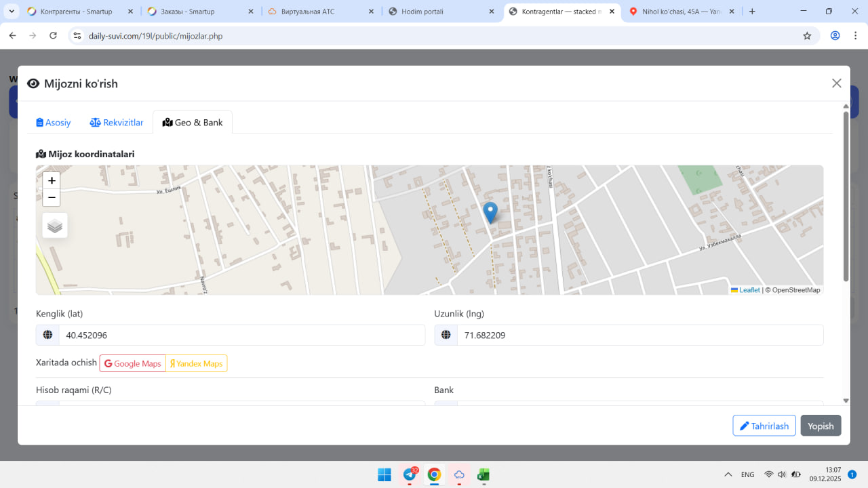Bookmark this page with star icon
Image resolution: width=868 pixels, height=488 pixels.
[x=807, y=36]
